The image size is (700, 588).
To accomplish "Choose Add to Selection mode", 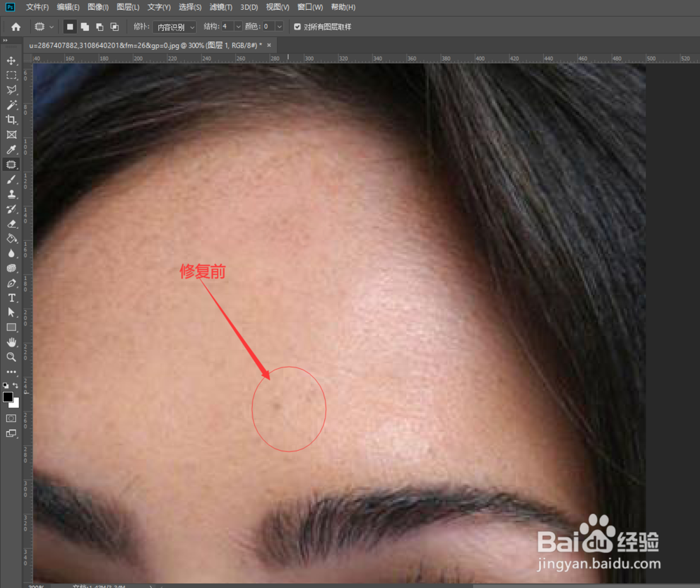I will pos(85,27).
